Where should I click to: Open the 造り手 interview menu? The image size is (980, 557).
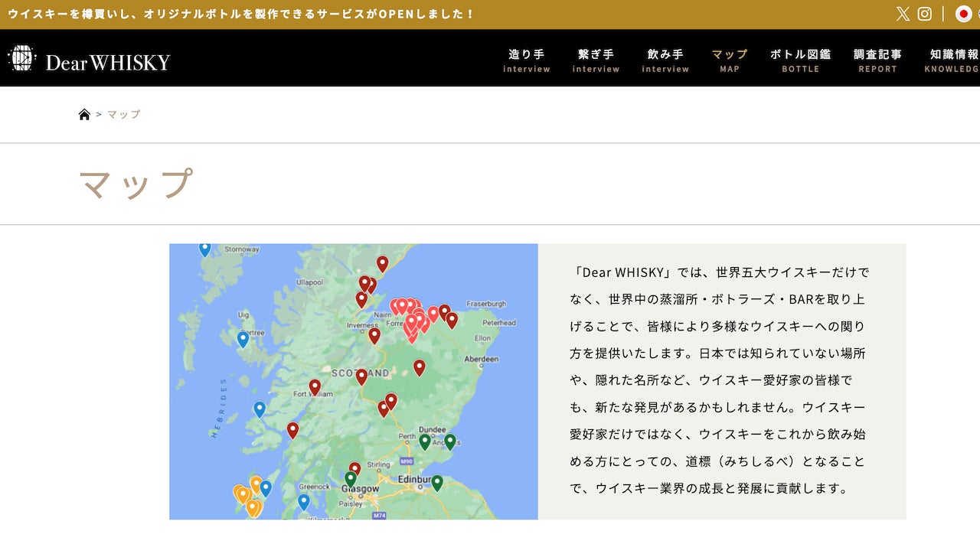coord(527,60)
